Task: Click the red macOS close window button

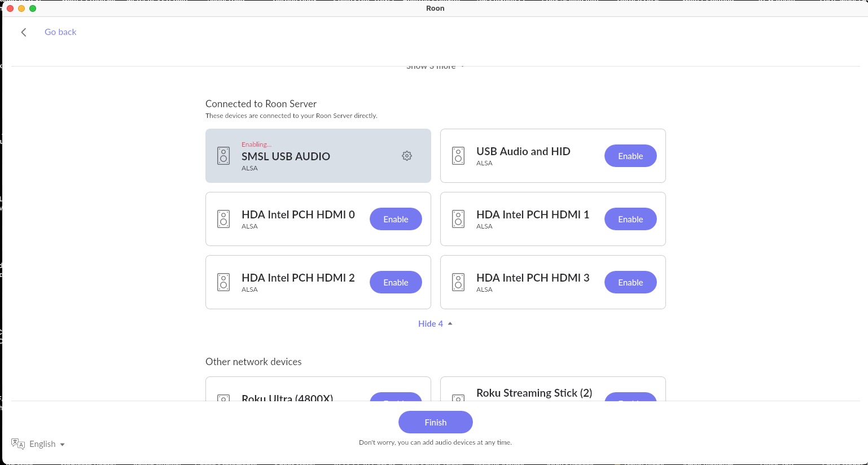Action: click(x=10, y=8)
